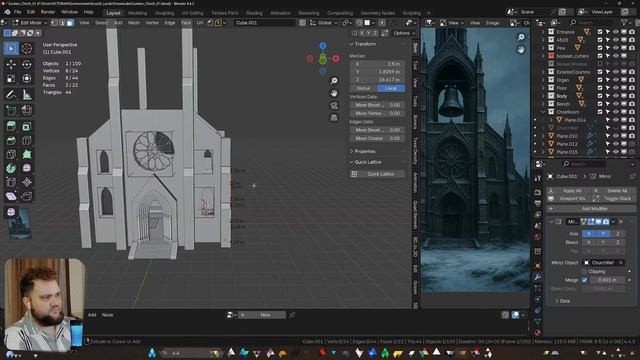Open the Render menu
The image size is (640, 360).
48,12
